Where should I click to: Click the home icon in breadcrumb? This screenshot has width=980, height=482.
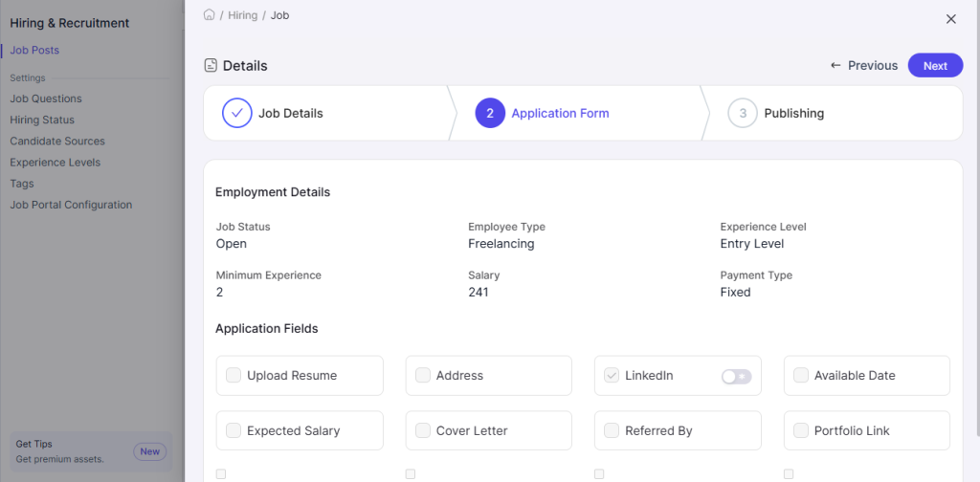[x=210, y=15]
